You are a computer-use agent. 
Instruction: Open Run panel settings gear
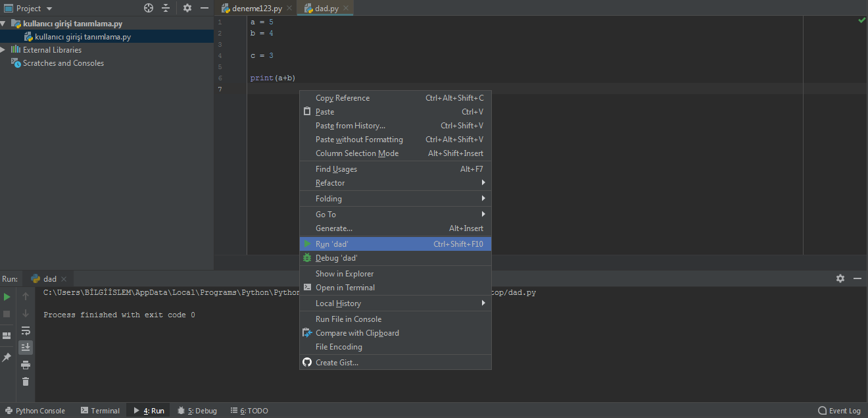coord(840,278)
